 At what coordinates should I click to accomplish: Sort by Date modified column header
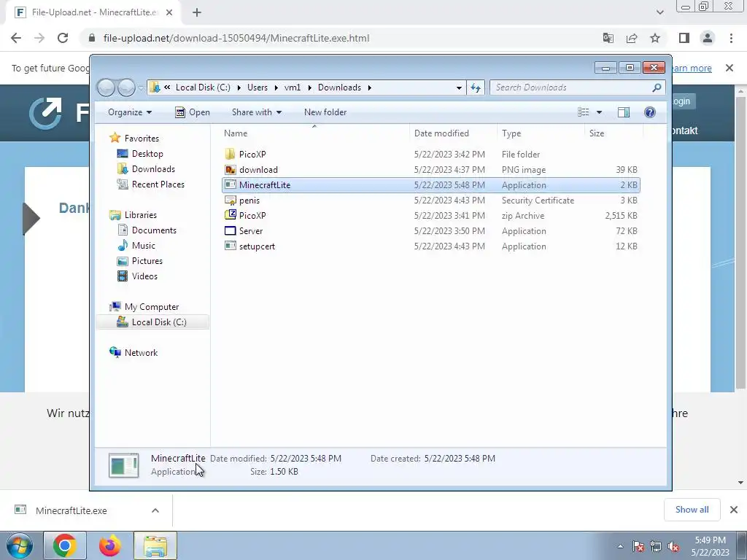click(x=441, y=133)
